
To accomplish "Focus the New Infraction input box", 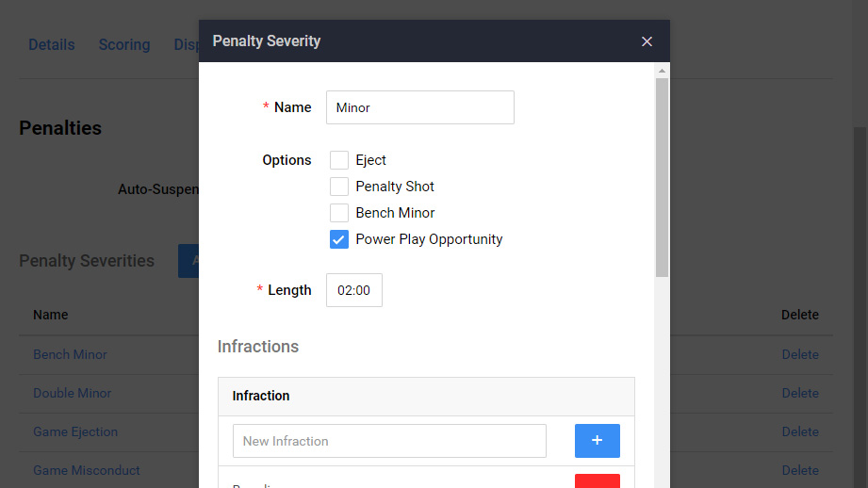I will (390, 441).
